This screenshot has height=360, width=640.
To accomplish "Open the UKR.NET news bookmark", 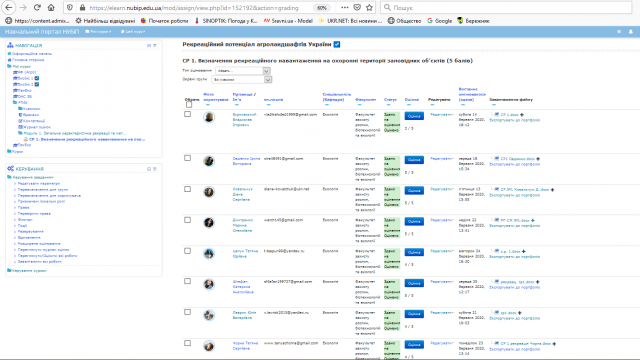I will (350, 20).
